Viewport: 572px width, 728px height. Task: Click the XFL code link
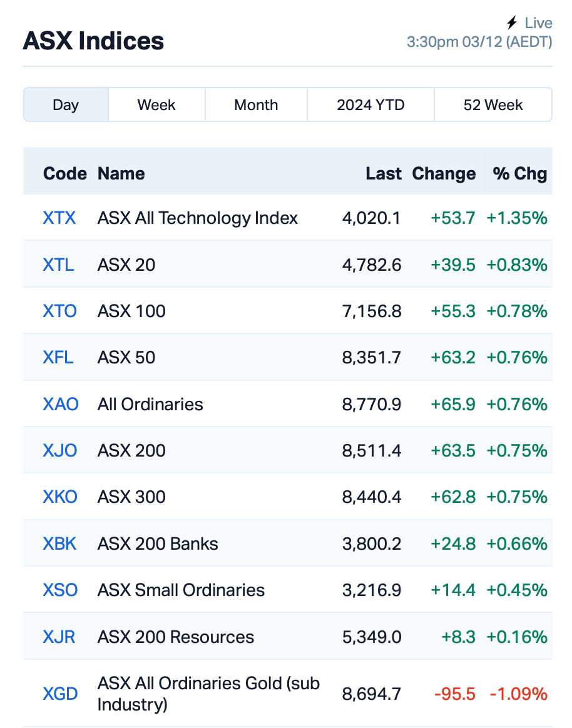tap(58, 358)
